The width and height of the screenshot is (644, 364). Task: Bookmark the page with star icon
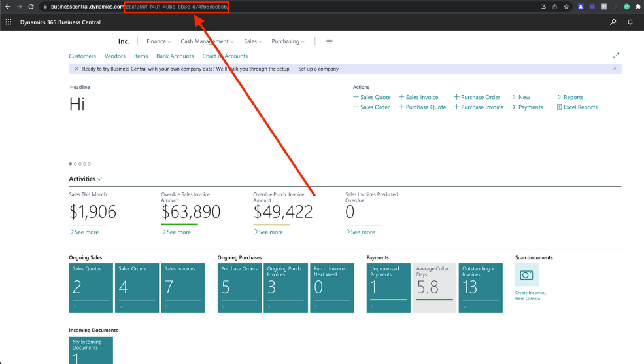click(566, 7)
